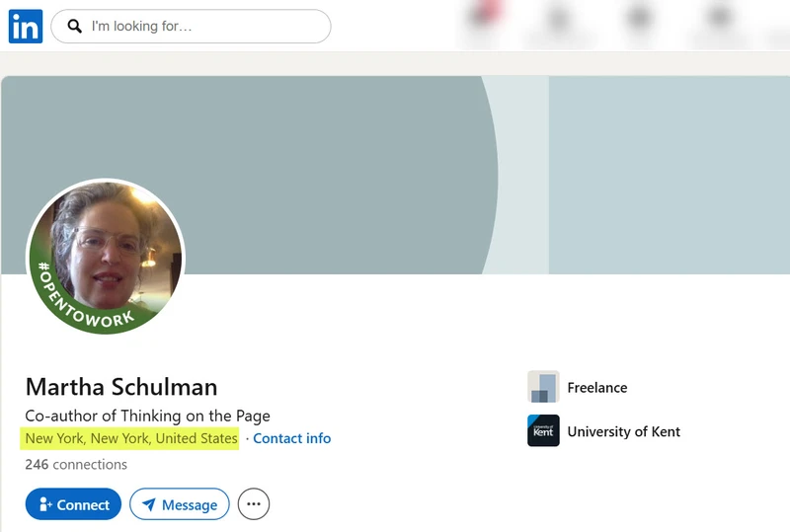View the 246 connections list
The height and width of the screenshot is (532, 790).
pyautogui.click(x=76, y=464)
